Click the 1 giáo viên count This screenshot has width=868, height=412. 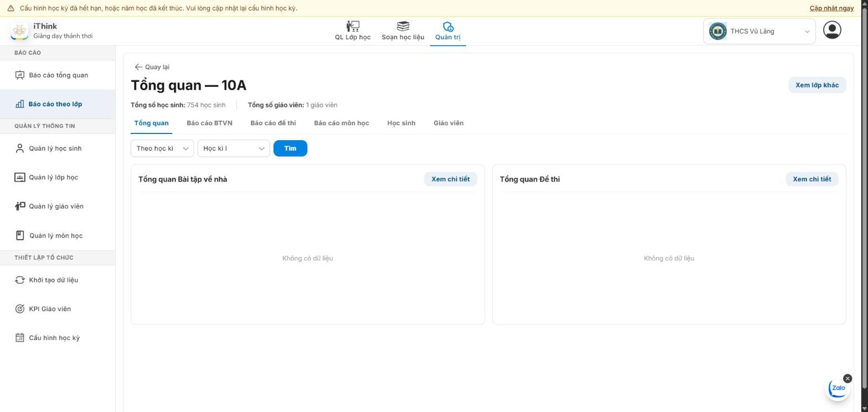tap(322, 105)
